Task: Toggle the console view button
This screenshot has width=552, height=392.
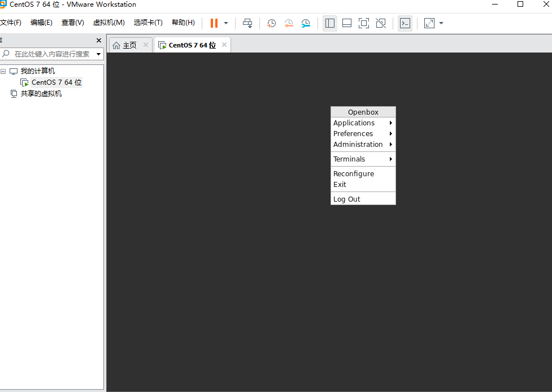Action: pos(405,23)
